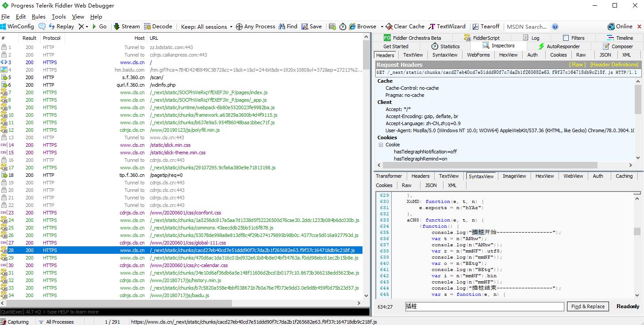Open the request HexView tab

pos(508,55)
